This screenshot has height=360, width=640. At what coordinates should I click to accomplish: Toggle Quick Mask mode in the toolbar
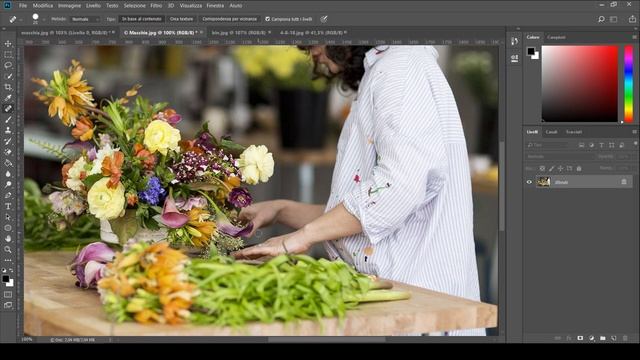coord(8,294)
